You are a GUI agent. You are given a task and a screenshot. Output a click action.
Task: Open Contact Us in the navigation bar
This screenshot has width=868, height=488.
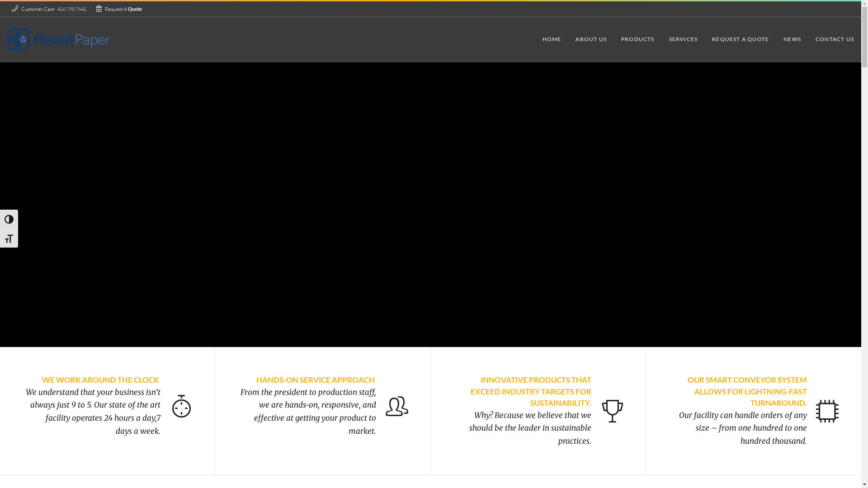tap(835, 39)
